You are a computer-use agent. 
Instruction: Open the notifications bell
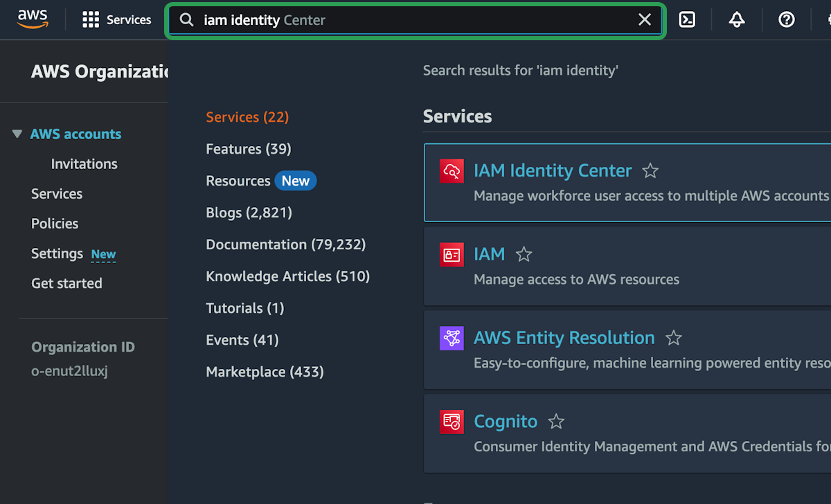coord(737,20)
